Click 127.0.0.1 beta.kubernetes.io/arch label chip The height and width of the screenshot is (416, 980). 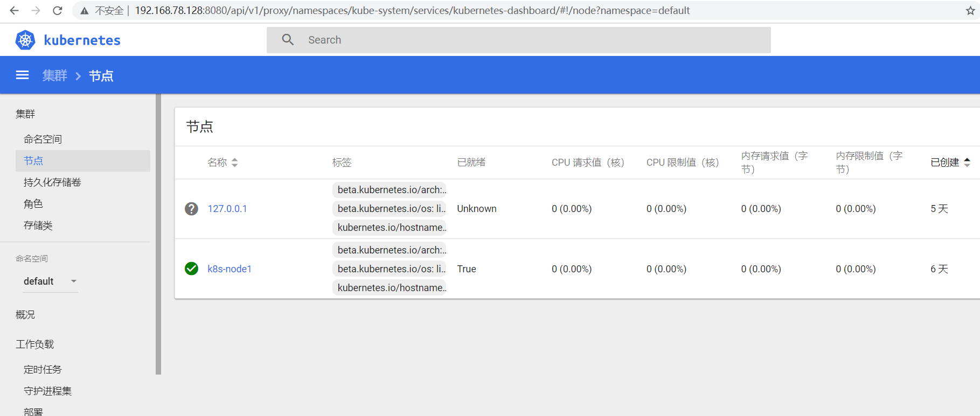(390, 190)
